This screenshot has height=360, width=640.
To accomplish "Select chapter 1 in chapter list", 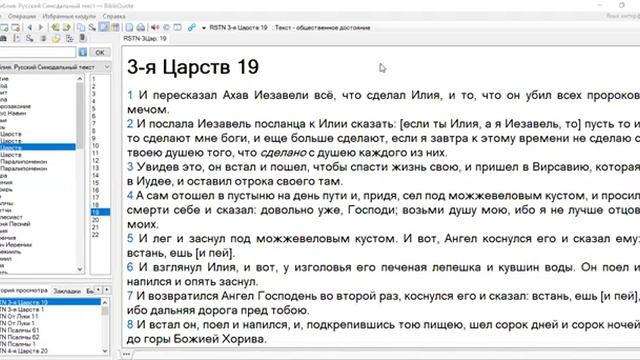I will (93, 79).
